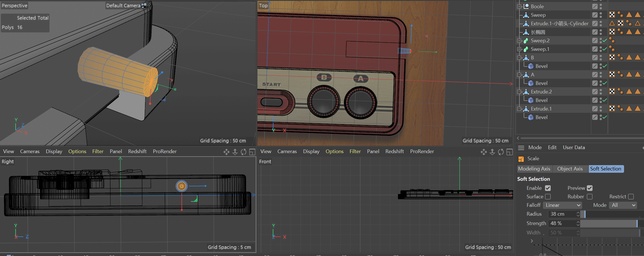Click the rotate-view icon in Top viewport bar
The image size is (644, 256).
(501, 152)
